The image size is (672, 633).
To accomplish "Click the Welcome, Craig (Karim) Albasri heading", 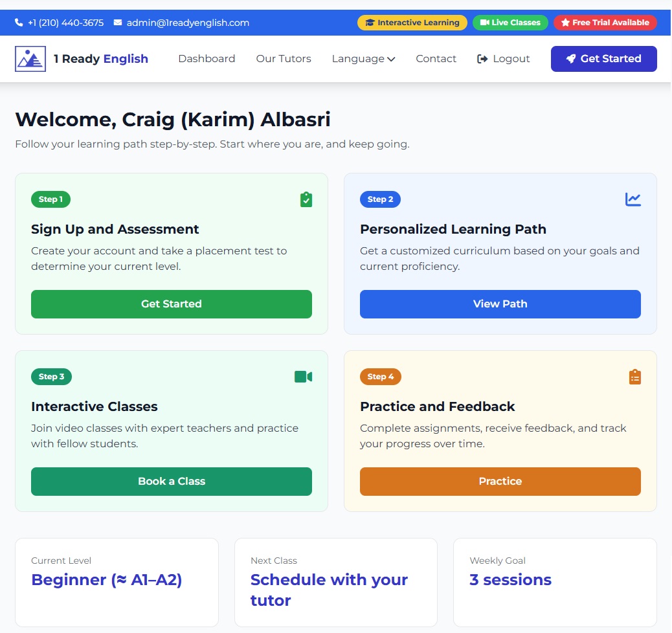I will click(x=173, y=120).
